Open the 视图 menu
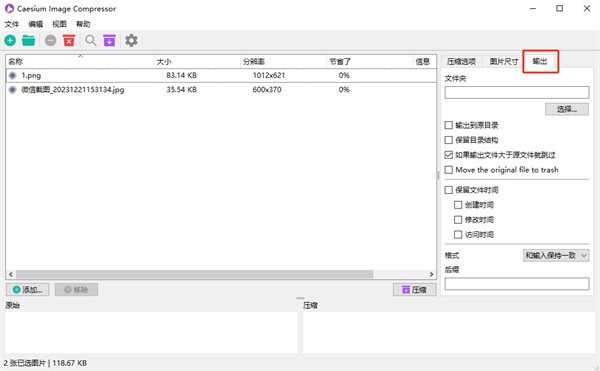The image size is (600, 371). coord(59,24)
